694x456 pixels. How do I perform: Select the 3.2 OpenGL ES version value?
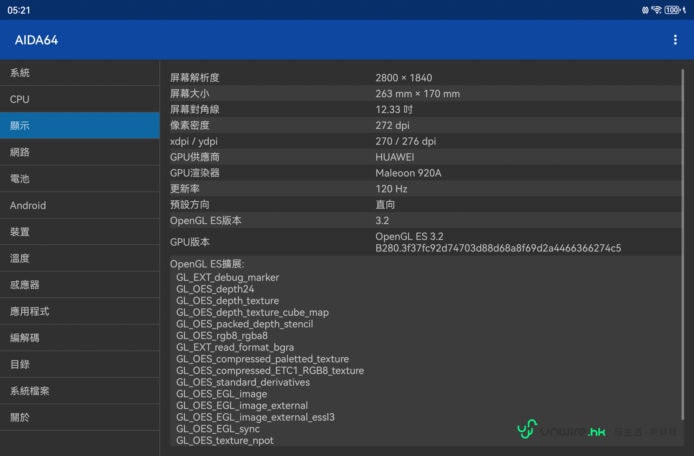tap(382, 220)
